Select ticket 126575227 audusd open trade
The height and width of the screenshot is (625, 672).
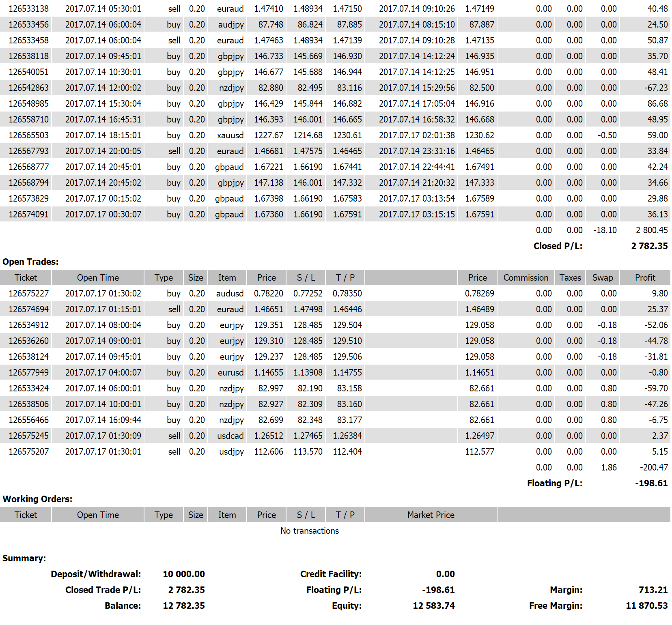click(x=335, y=293)
